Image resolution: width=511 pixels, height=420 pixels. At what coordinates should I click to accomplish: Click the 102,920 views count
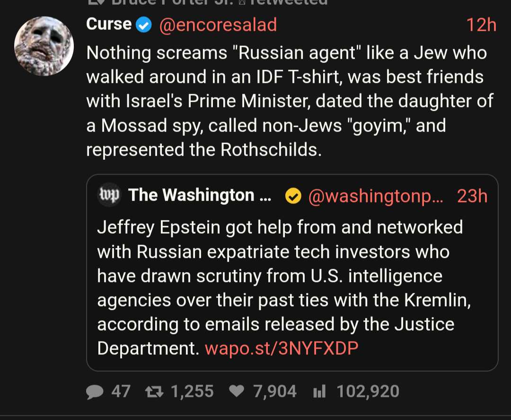[x=368, y=392]
